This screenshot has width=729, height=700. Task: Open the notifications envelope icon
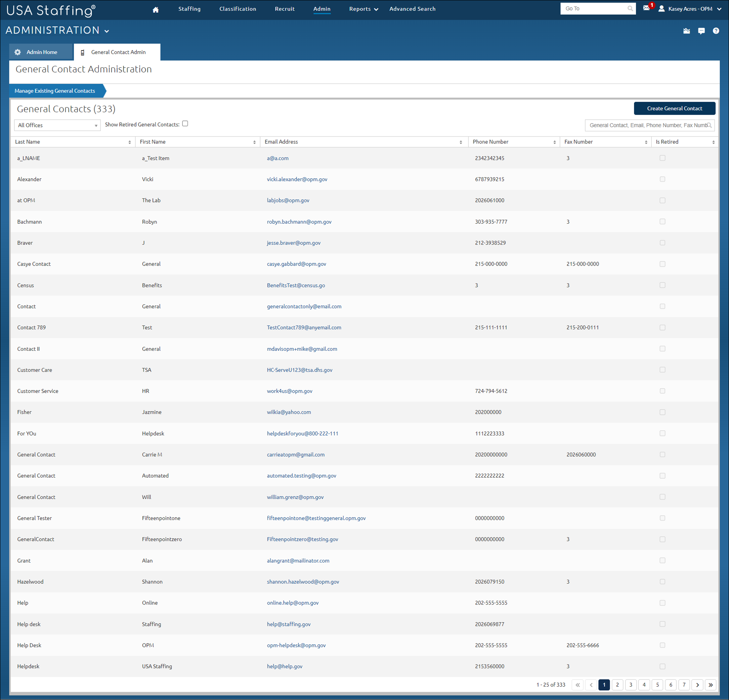point(647,8)
